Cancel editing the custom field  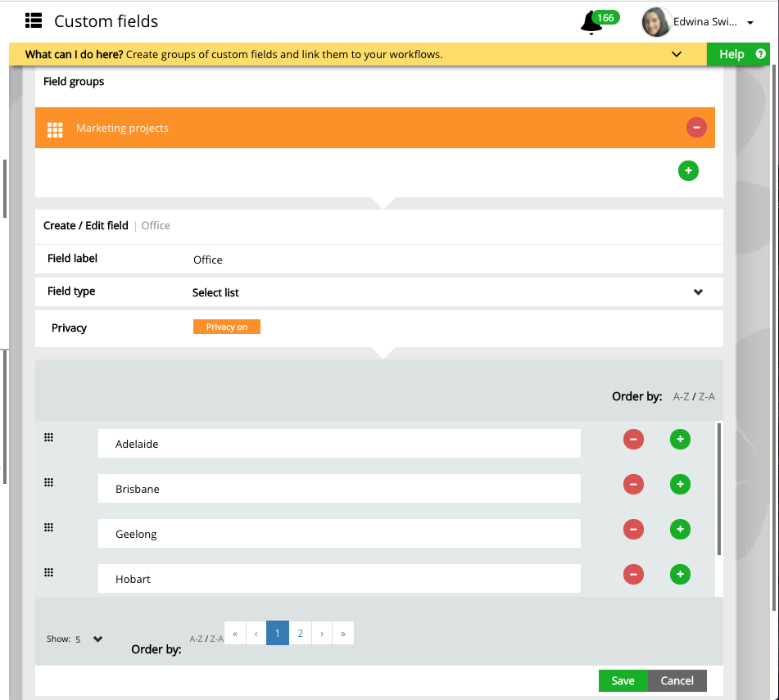[677, 680]
